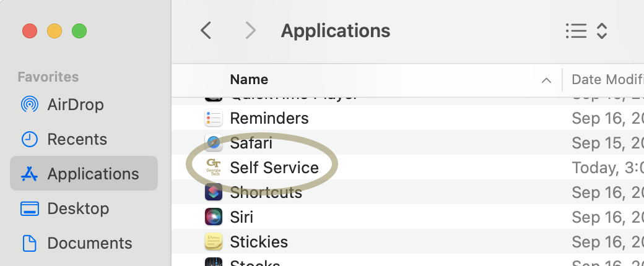
Task: Go back with the left chevron
Action: [206, 30]
